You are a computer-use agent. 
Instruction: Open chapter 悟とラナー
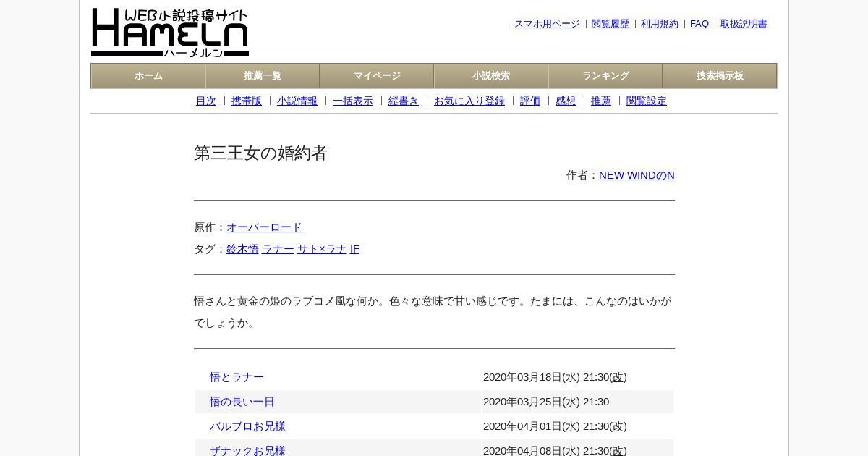[x=237, y=377]
